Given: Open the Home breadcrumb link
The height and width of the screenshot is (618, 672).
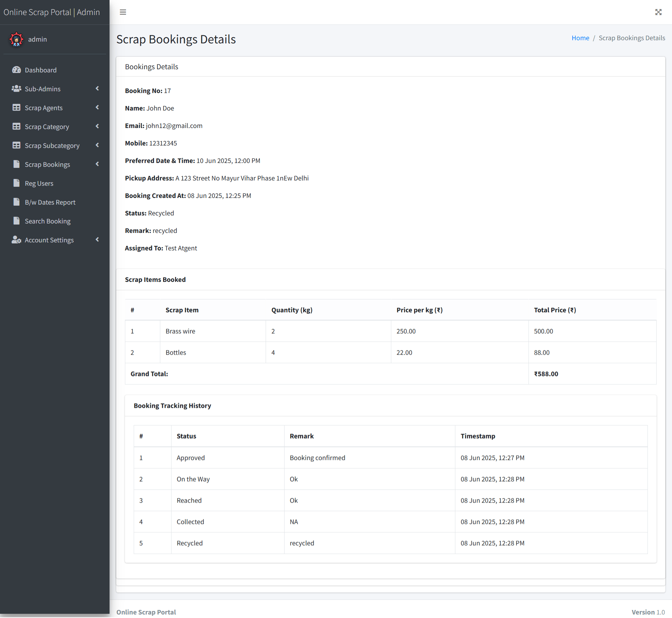Looking at the screenshot, I should [x=580, y=38].
